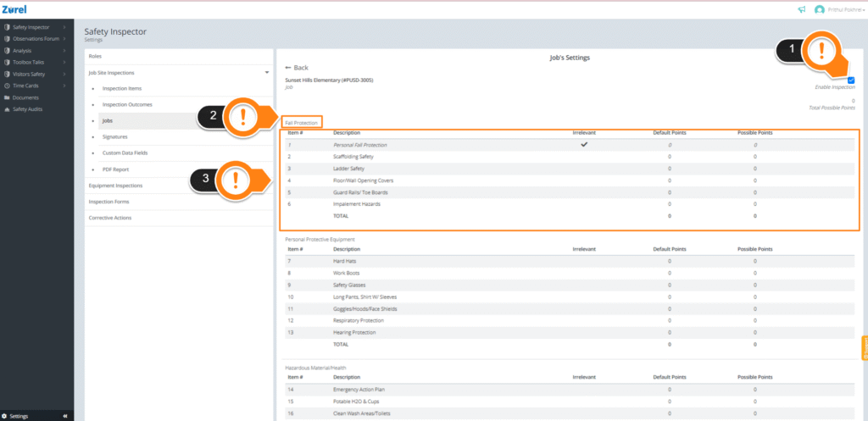Open the Corrective Actions section

110,218
